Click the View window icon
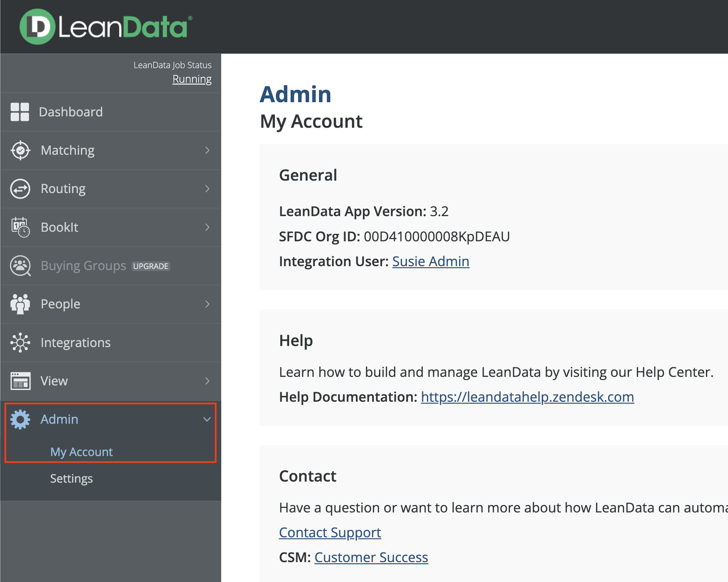 20,381
